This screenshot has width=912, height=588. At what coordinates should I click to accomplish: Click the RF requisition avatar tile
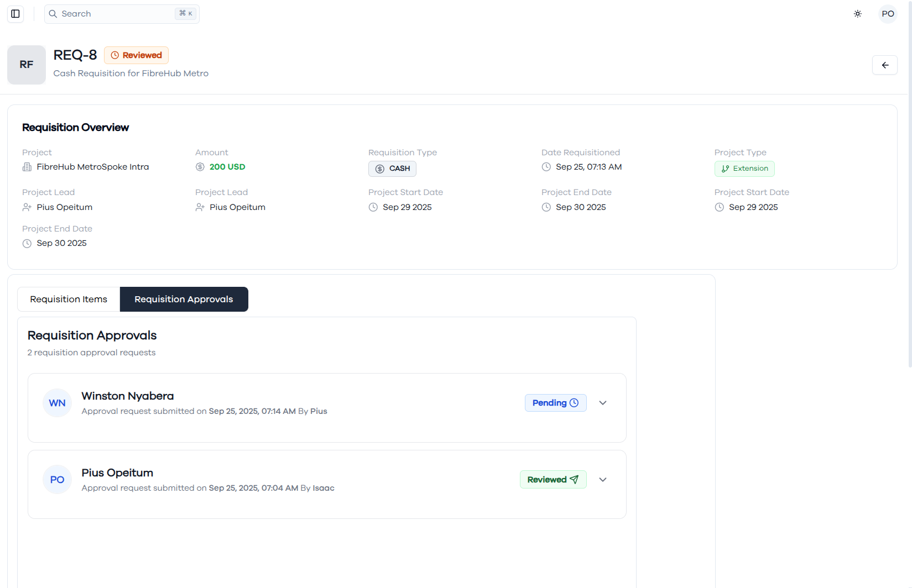(27, 65)
